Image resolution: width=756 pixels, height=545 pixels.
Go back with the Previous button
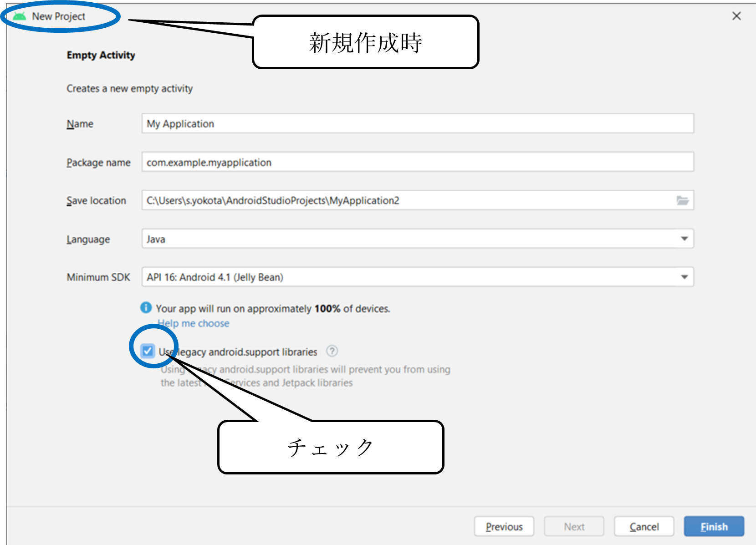point(504,527)
